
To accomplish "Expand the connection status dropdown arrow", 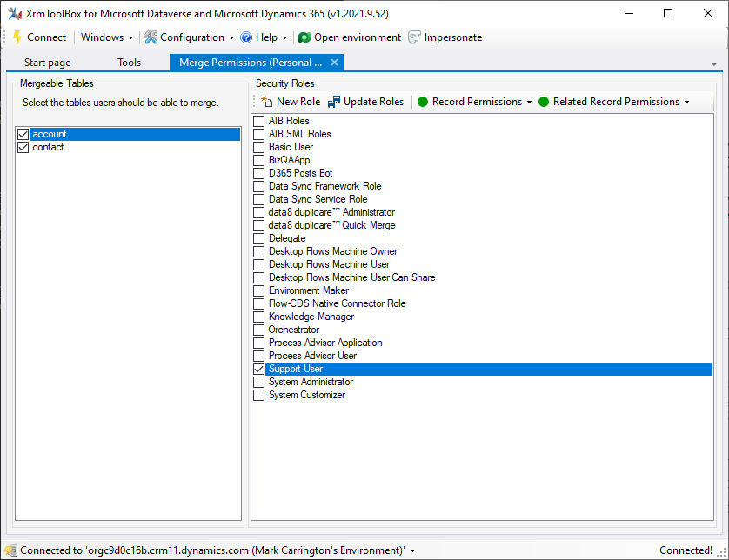I will click(412, 550).
